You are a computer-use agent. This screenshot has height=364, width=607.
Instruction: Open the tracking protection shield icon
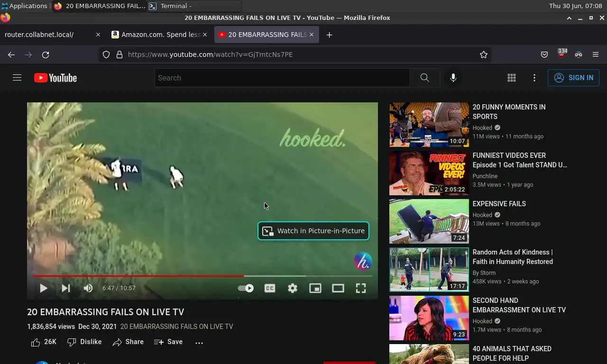point(106,55)
